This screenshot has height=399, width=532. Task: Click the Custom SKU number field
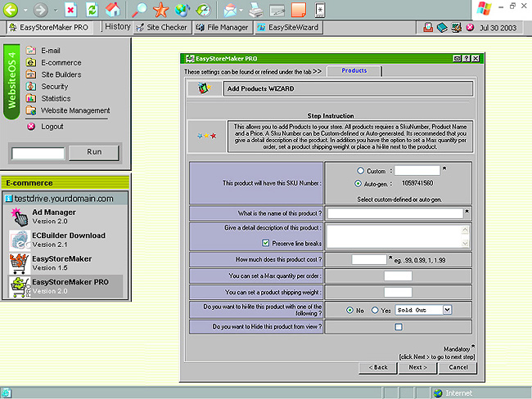417,170
